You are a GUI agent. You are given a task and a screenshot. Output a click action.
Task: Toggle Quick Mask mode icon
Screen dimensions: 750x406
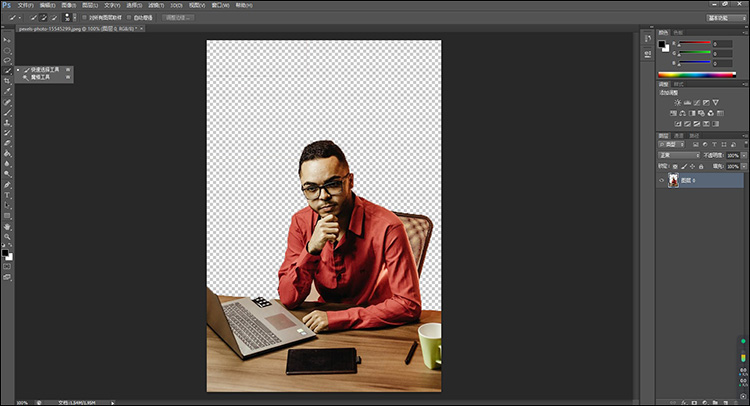tap(7, 266)
